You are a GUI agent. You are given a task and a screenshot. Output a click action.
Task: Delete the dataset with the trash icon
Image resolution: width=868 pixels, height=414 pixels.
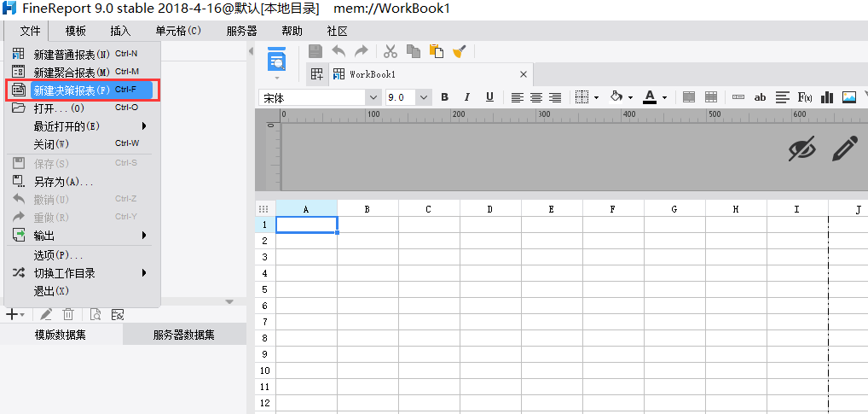click(67, 315)
